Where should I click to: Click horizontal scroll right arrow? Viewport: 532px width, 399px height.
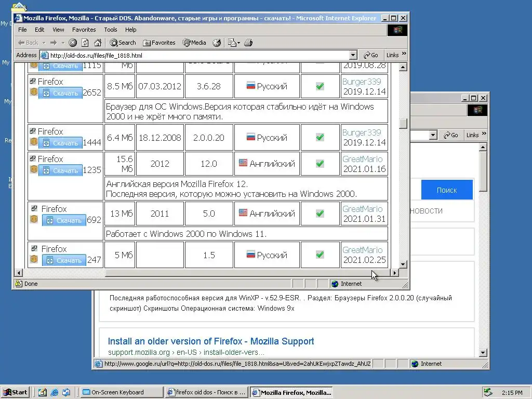[395, 272]
